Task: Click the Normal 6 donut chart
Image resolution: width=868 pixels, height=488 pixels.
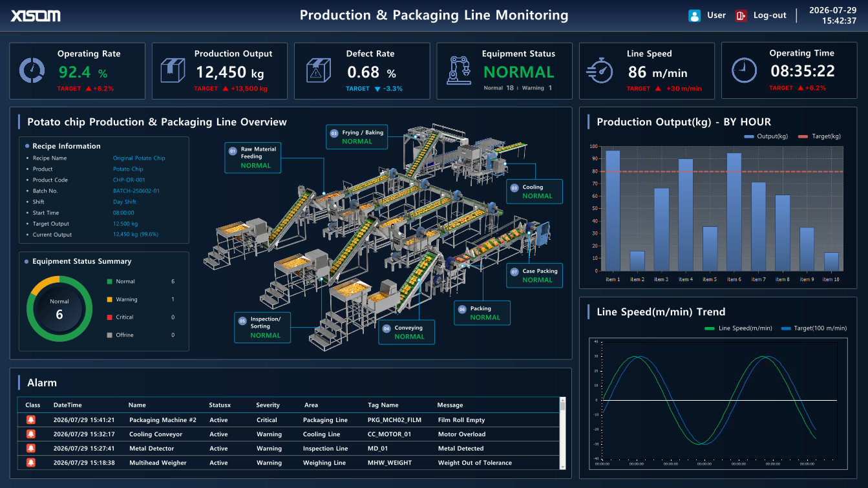Action: [x=59, y=309]
